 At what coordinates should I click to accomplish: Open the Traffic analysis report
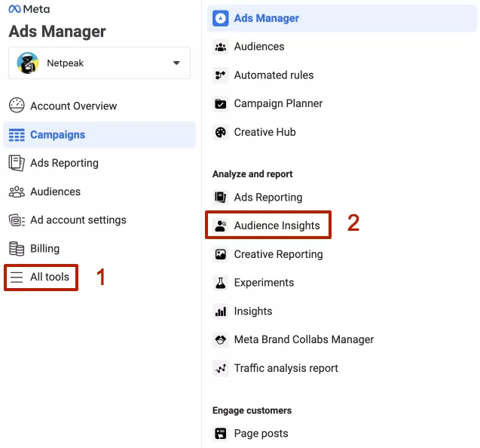click(286, 368)
